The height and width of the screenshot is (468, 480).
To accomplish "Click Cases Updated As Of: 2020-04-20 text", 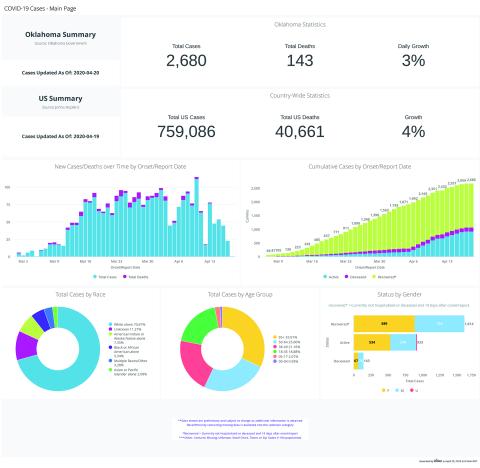I will 60,73.
